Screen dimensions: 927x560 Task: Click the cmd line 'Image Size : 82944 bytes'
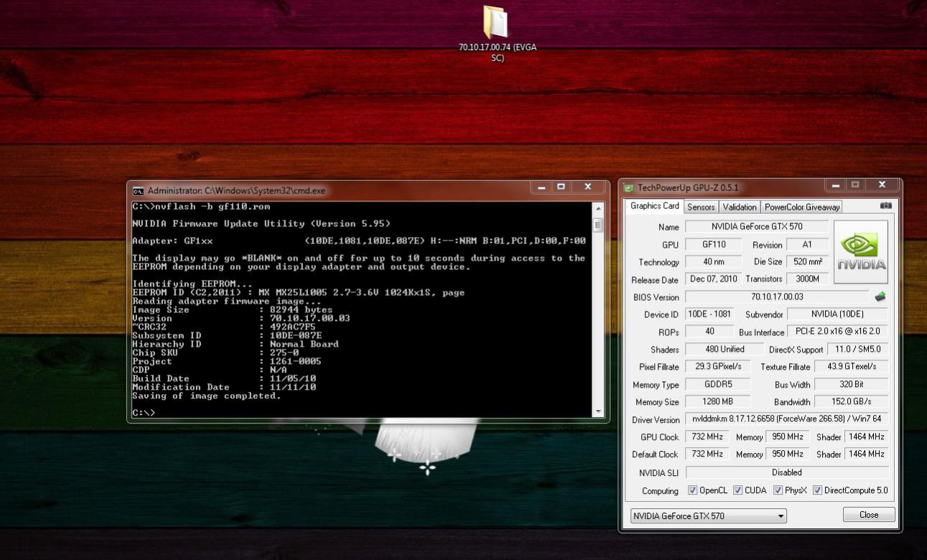click(233, 309)
